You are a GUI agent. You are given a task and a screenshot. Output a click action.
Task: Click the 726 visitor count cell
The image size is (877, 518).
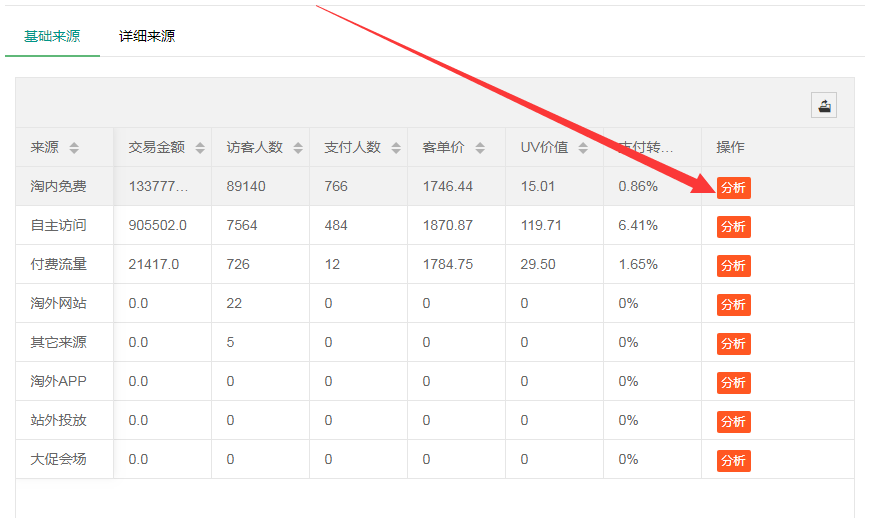[261, 264]
